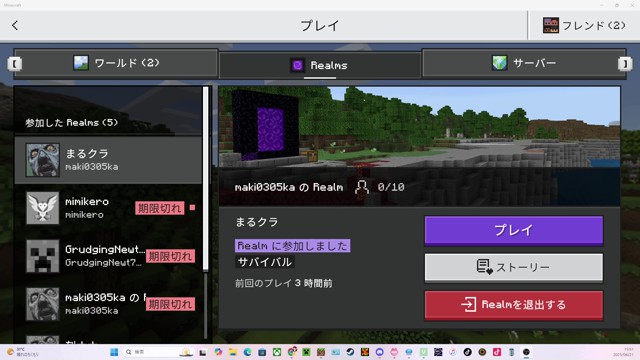Open the フレンド (2) friends panel
640x360 pixels.
584,25
